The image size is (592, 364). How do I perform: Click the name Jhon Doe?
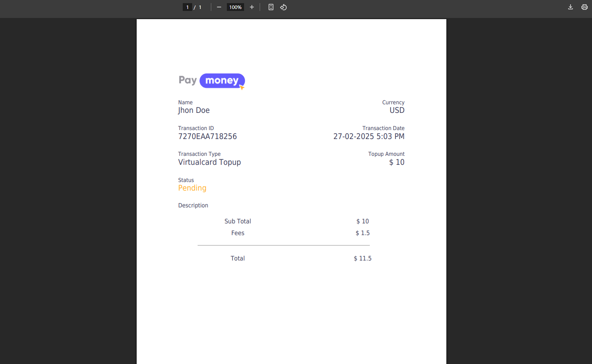(x=194, y=111)
